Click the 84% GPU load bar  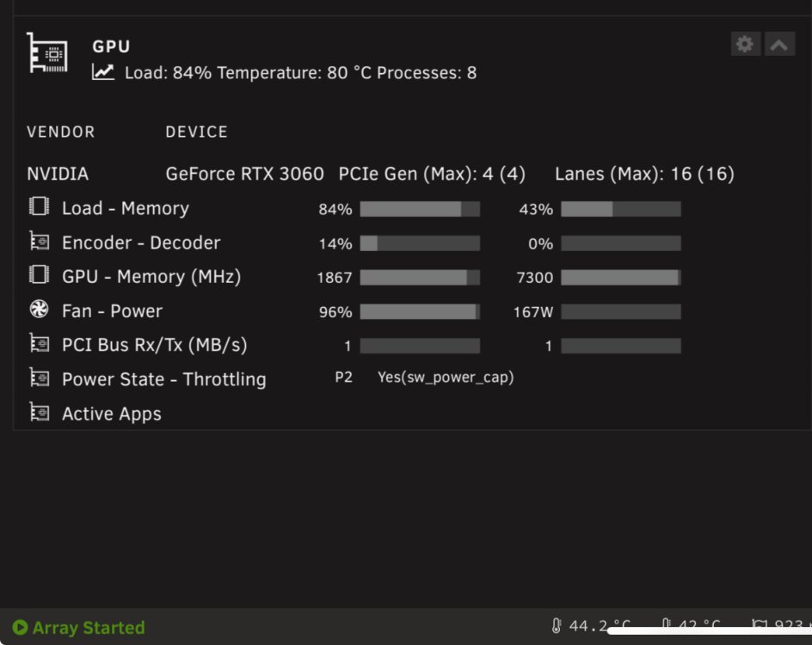(420, 209)
